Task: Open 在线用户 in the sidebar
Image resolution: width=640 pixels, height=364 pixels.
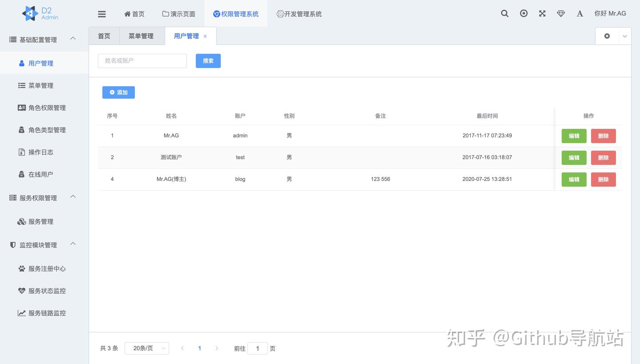Action: pyautogui.click(x=44, y=174)
